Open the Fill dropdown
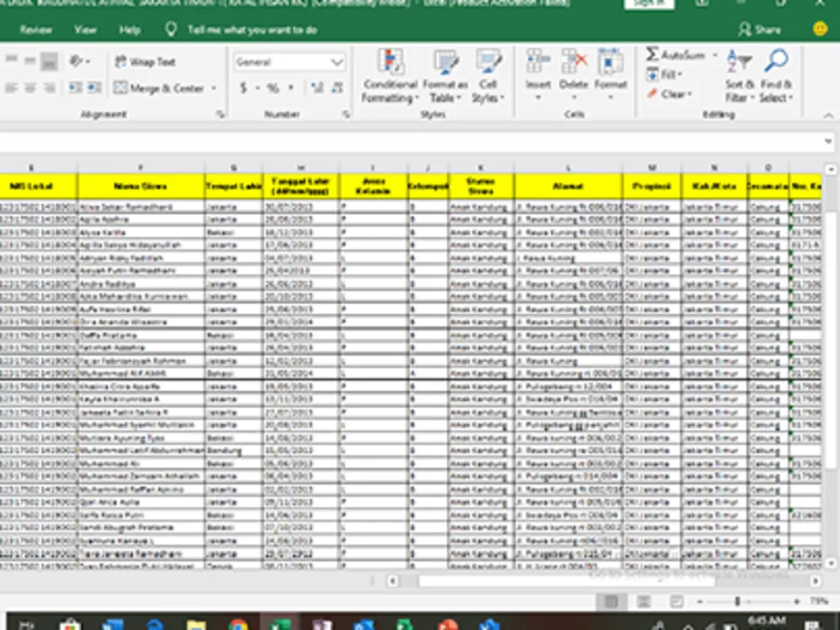Screen dimensions: 840x630 [x=665, y=75]
